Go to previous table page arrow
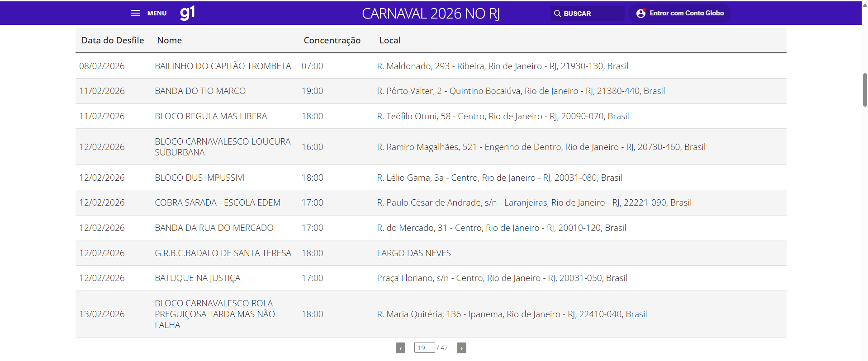This screenshot has height=361, width=868. coord(400,348)
